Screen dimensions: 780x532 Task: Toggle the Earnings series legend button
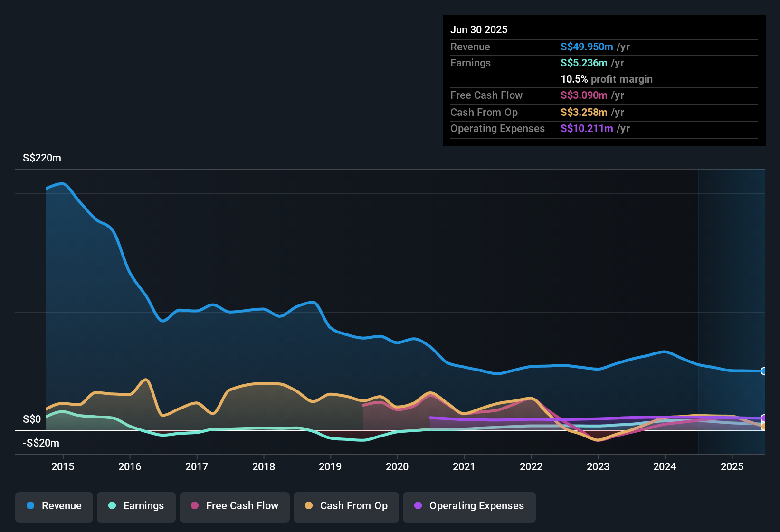[136, 506]
